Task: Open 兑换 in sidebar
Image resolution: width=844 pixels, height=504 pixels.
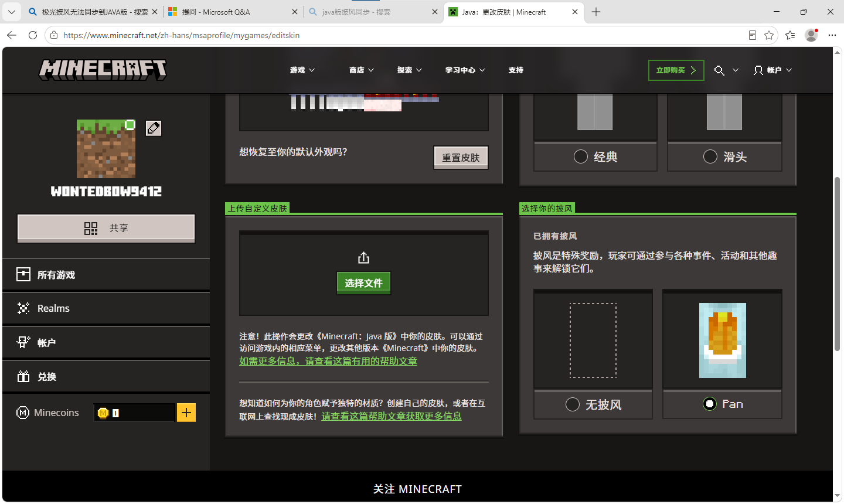Action: 106,376
